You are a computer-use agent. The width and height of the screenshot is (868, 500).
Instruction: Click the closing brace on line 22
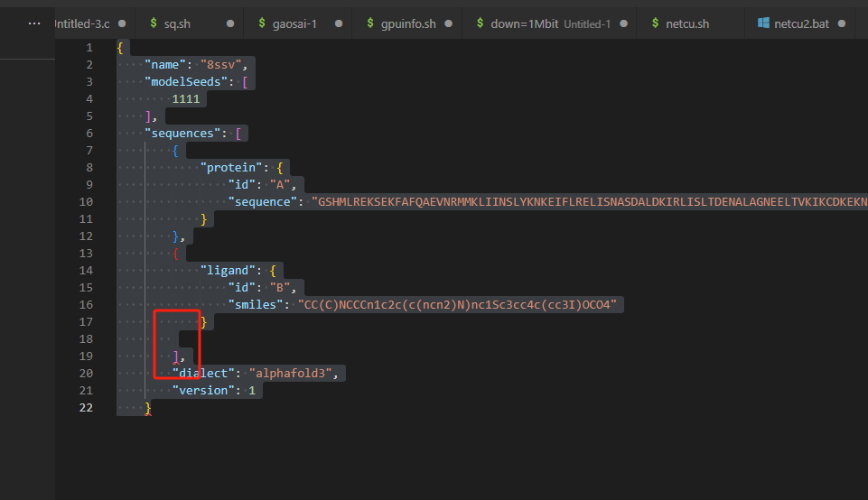(148, 408)
